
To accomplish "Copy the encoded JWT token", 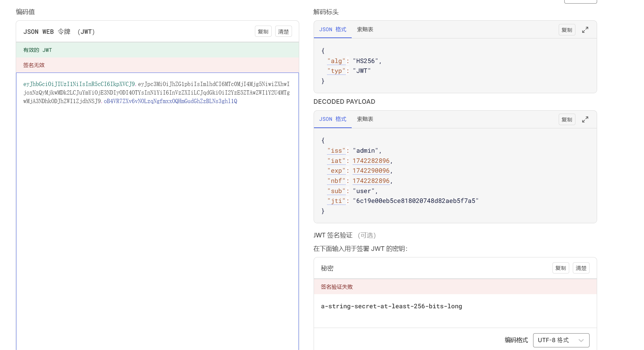I will (x=263, y=32).
